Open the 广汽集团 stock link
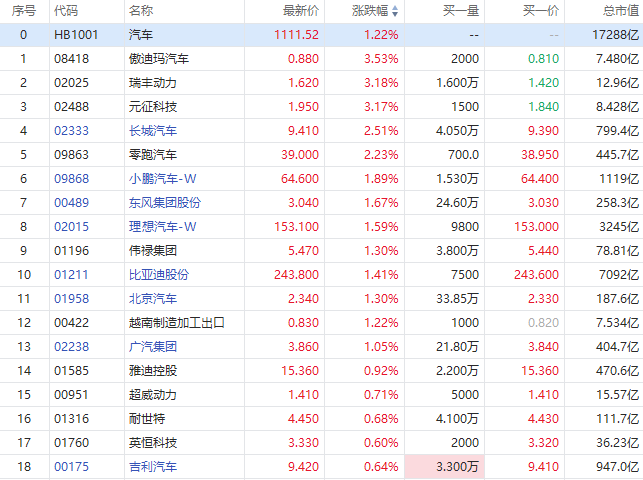Image resolution: width=643 pixels, height=480 pixels. click(x=153, y=347)
